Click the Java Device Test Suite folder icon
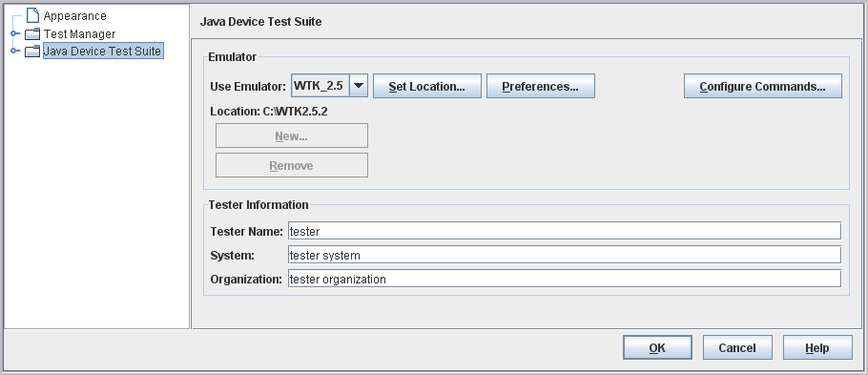Viewport: 868px width, 375px height. pos(32,51)
